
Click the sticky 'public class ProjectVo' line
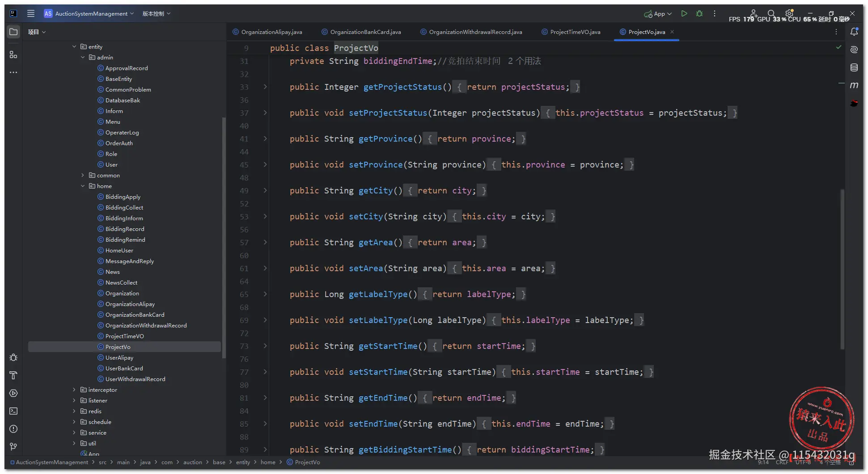(x=324, y=48)
